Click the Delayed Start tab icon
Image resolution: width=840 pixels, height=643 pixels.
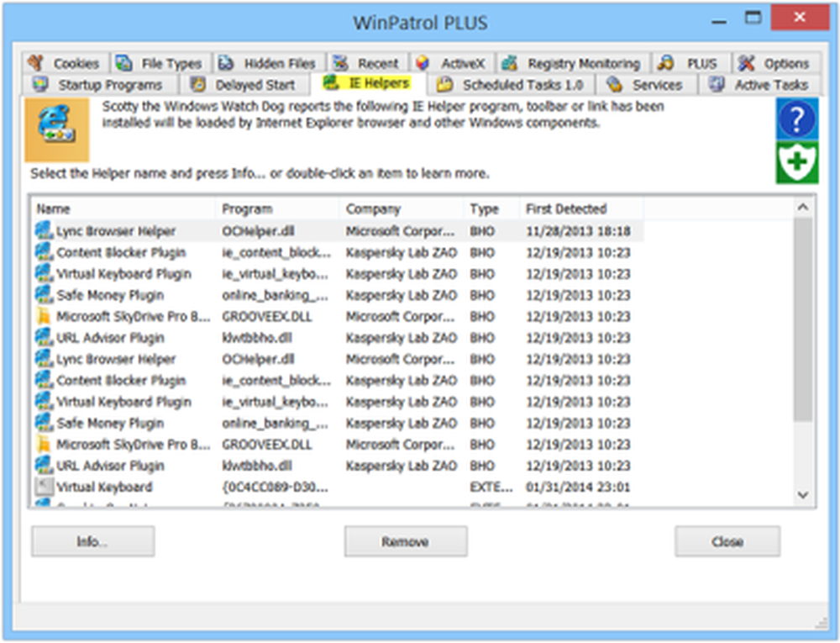(198, 85)
